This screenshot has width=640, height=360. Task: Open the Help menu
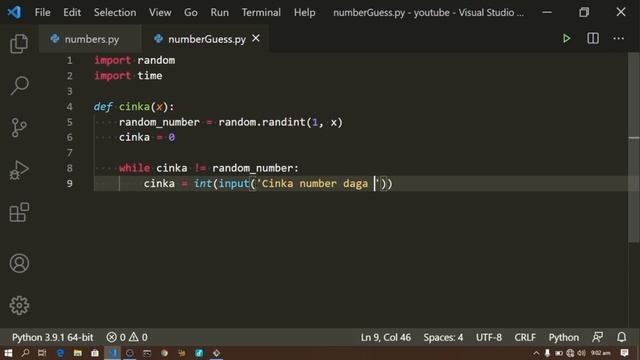click(304, 12)
